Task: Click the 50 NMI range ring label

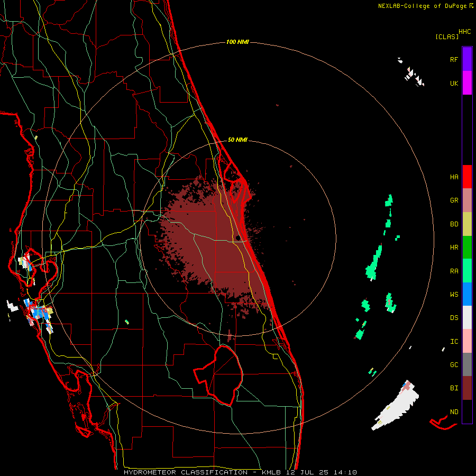Action: coord(237,140)
